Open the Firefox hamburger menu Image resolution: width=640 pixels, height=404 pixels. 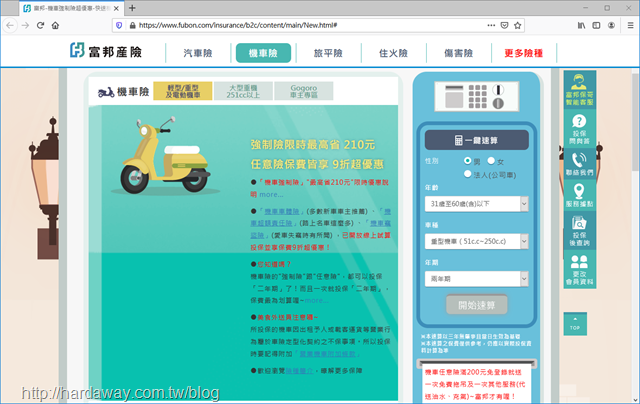tap(630, 25)
